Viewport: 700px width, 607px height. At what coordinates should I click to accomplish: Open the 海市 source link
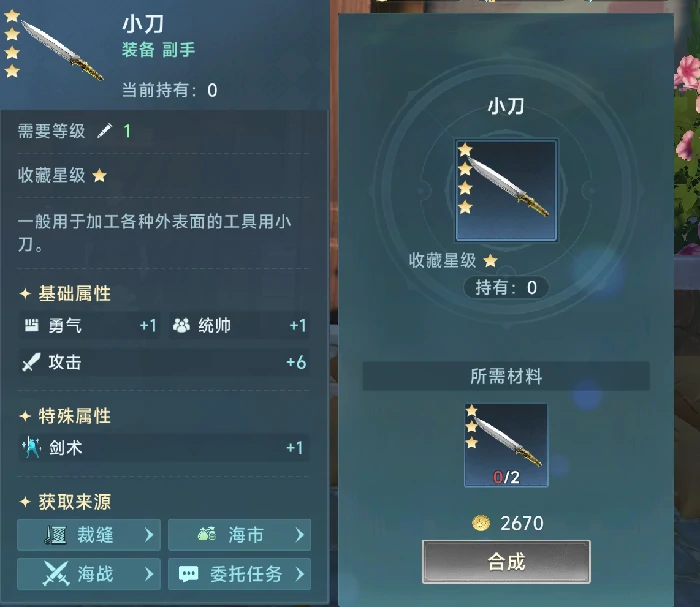pyautogui.click(x=239, y=535)
